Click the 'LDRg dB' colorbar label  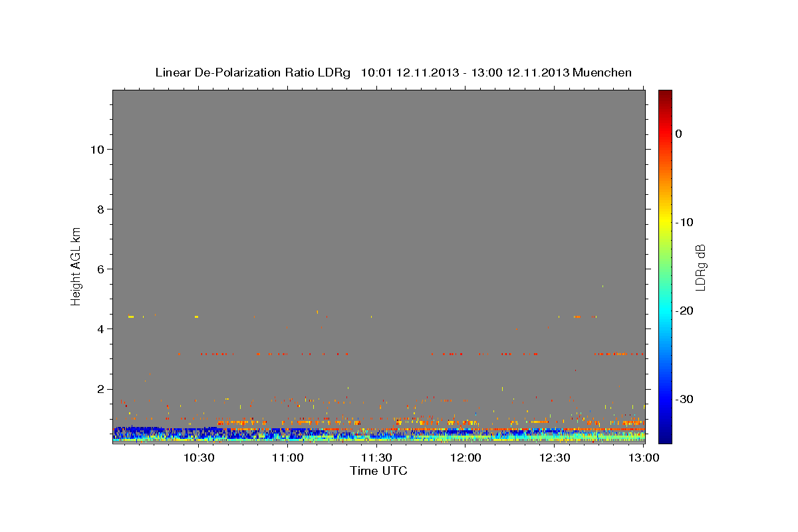pos(700,267)
